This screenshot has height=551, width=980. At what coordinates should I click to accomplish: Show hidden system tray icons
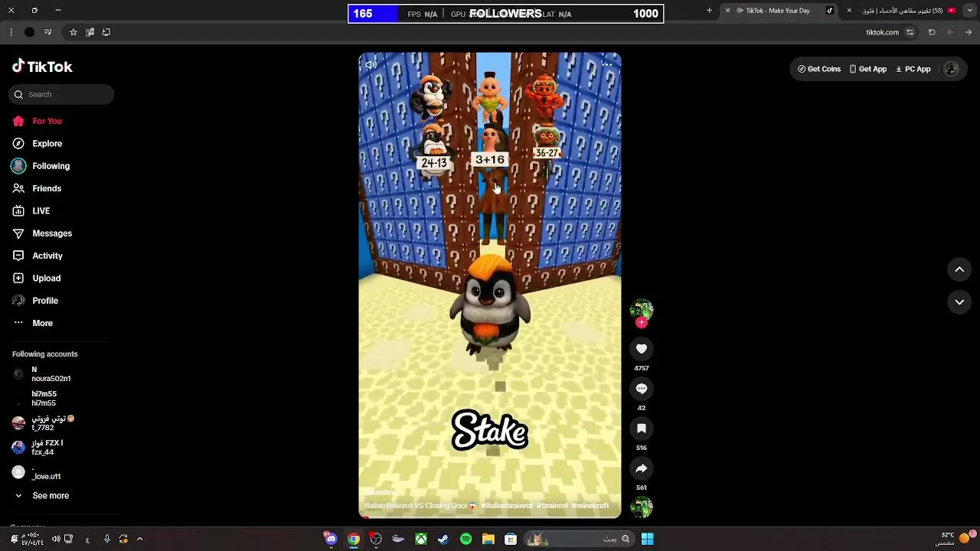click(139, 539)
